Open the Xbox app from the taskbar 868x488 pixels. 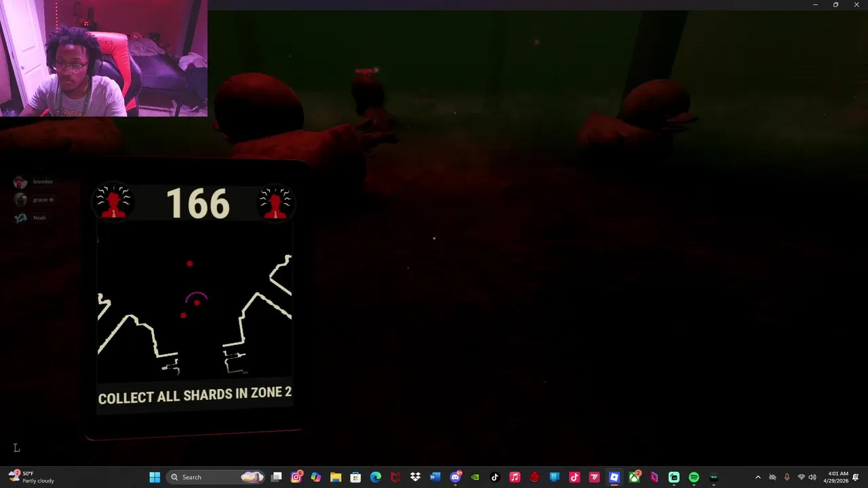[x=635, y=477]
